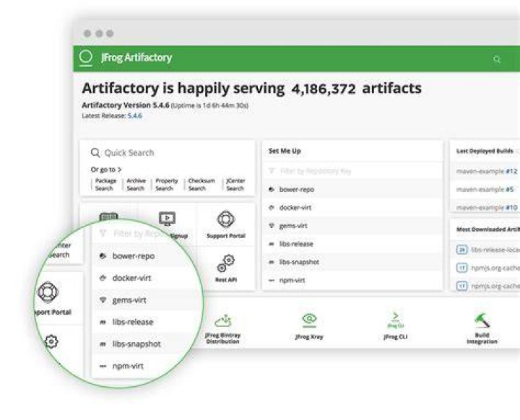
Task: Open JFrog CLI icon
Action: click(x=395, y=320)
